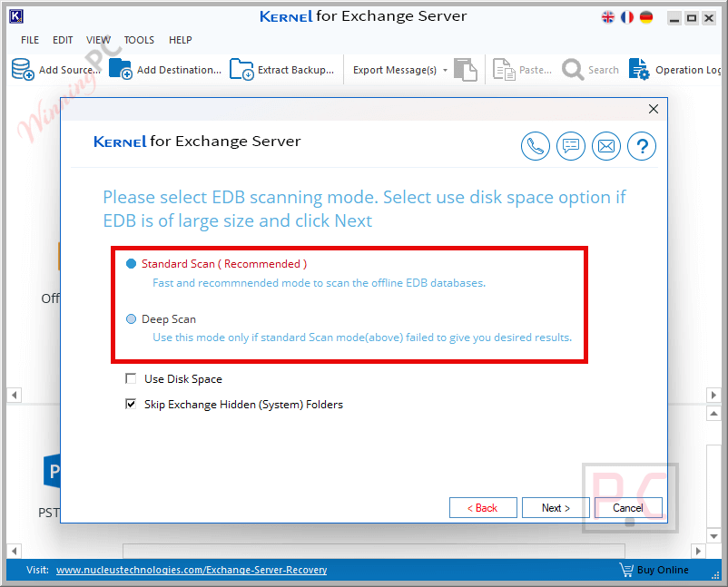Click the Back button
The image size is (728, 587).
pyautogui.click(x=483, y=508)
